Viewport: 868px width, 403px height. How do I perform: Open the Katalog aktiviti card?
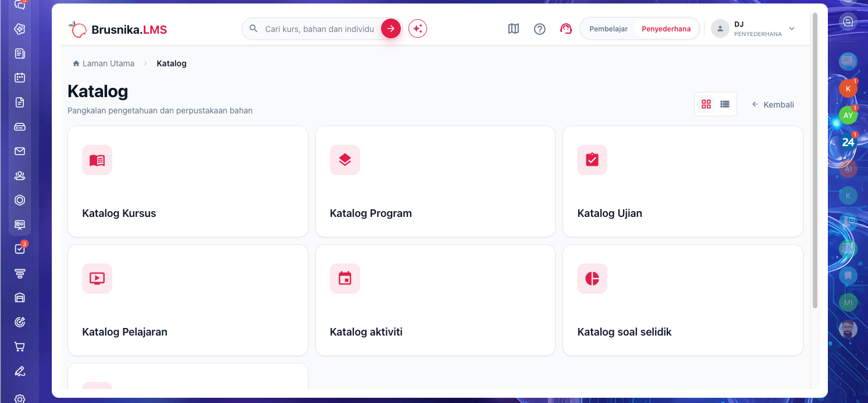point(435,300)
